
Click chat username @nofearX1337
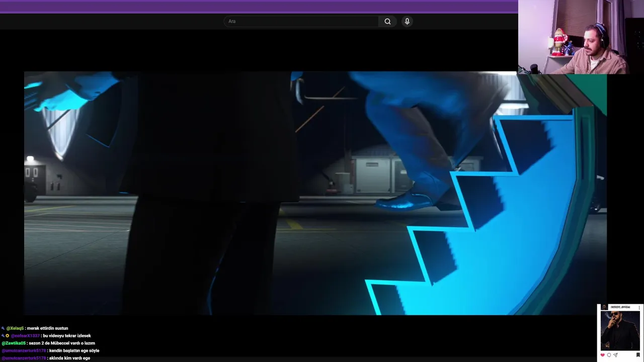click(x=25, y=336)
